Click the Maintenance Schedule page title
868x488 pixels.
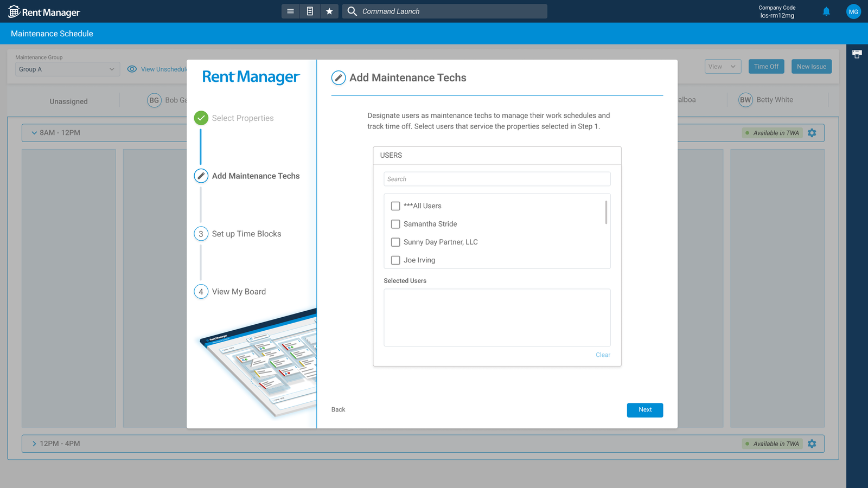point(52,34)
